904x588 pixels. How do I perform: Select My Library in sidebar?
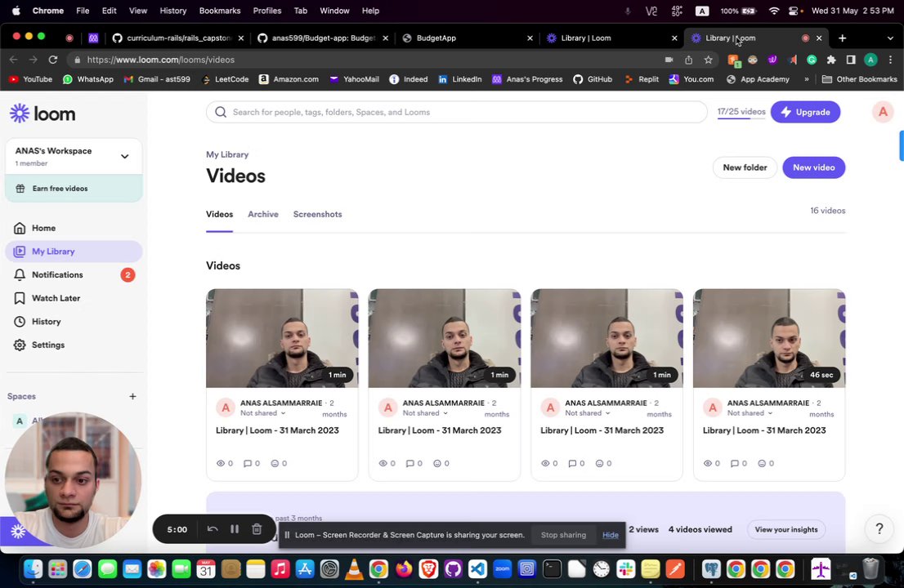pyautogui.click(x=74, y=252)
